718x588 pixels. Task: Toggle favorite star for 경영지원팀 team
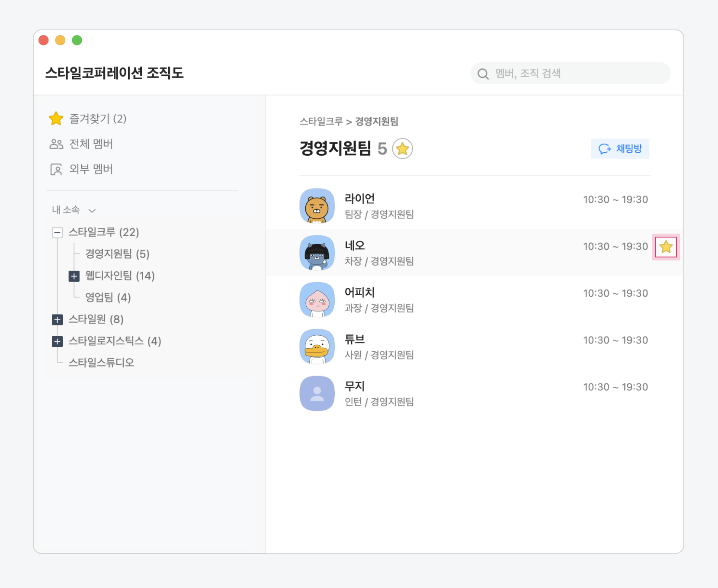(402, 149)
